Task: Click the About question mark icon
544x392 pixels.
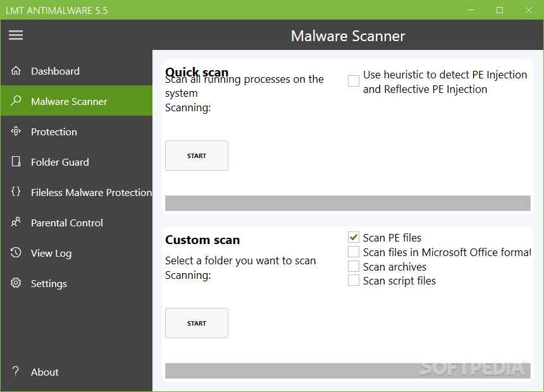Action: pos(16,372)
